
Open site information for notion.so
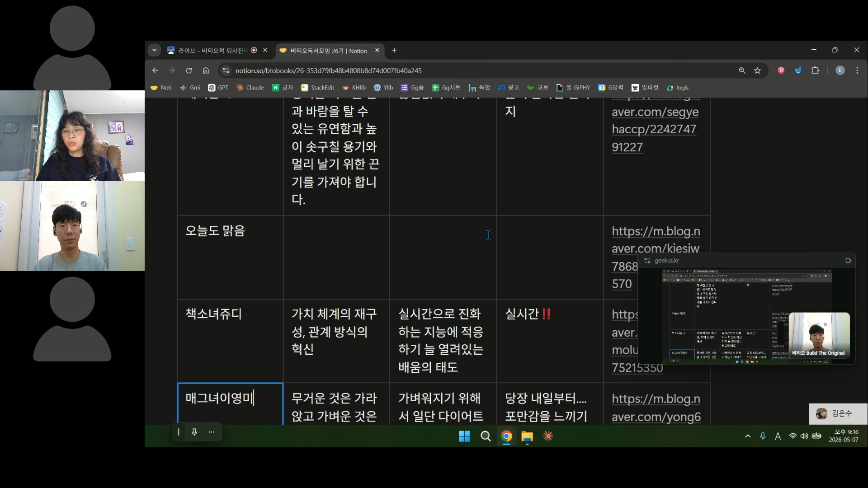226,70
